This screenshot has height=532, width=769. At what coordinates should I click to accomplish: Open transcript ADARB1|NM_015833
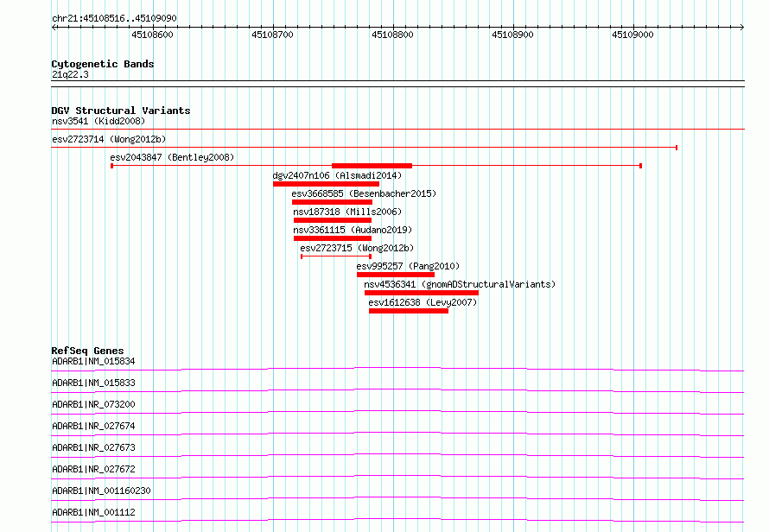[93, 383]
